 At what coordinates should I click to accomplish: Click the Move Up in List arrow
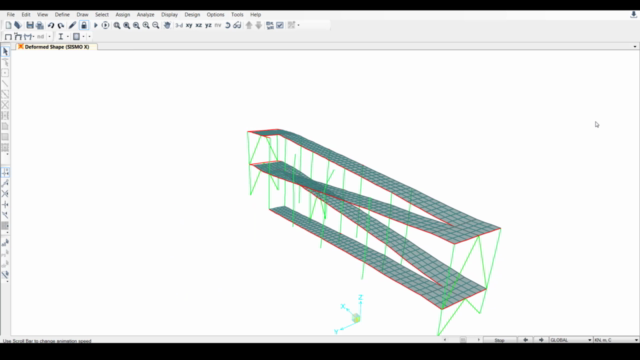(x=249, y=25)
